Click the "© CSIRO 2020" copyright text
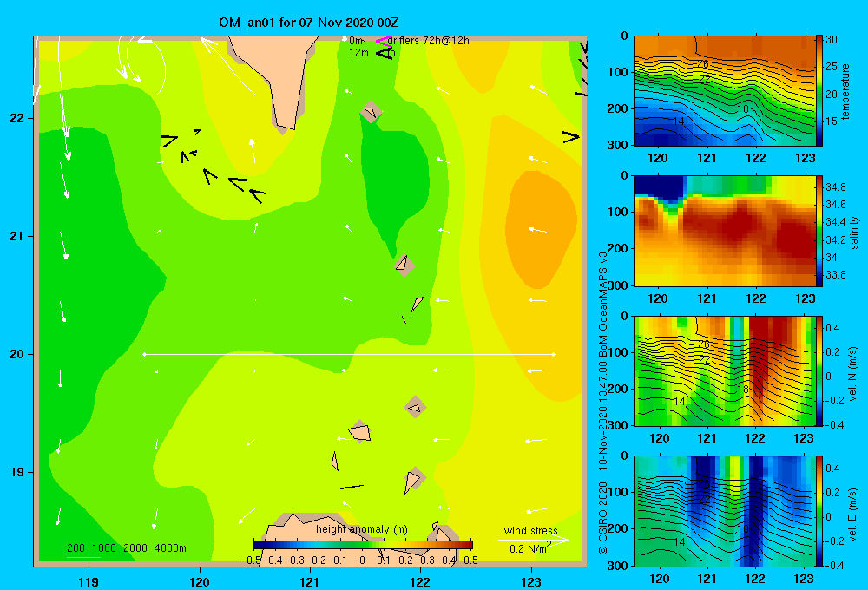The width and height of the screenshot is (868, 590). [x=603, y=518]
